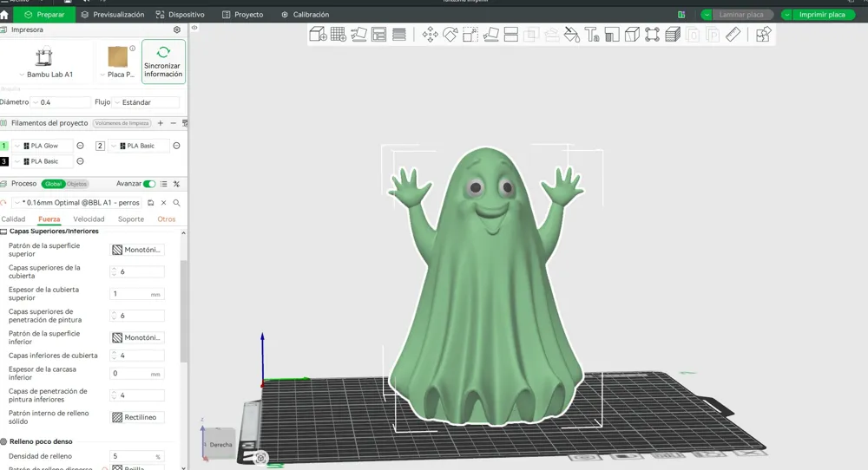
Task: Click the Volúmenes de limpieza button
Action: coord(122,123)
